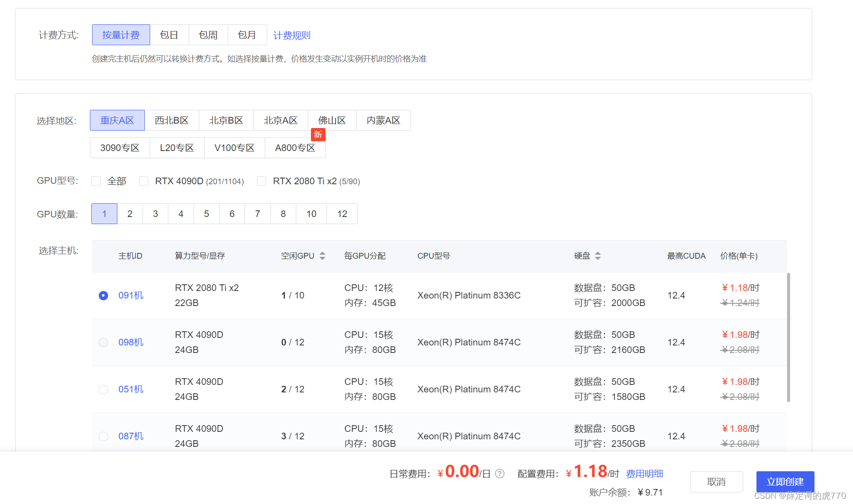Sort hosts by idle GPU arrows
Viewport: 853px width, 504px height.
click(x=322, y=256)
